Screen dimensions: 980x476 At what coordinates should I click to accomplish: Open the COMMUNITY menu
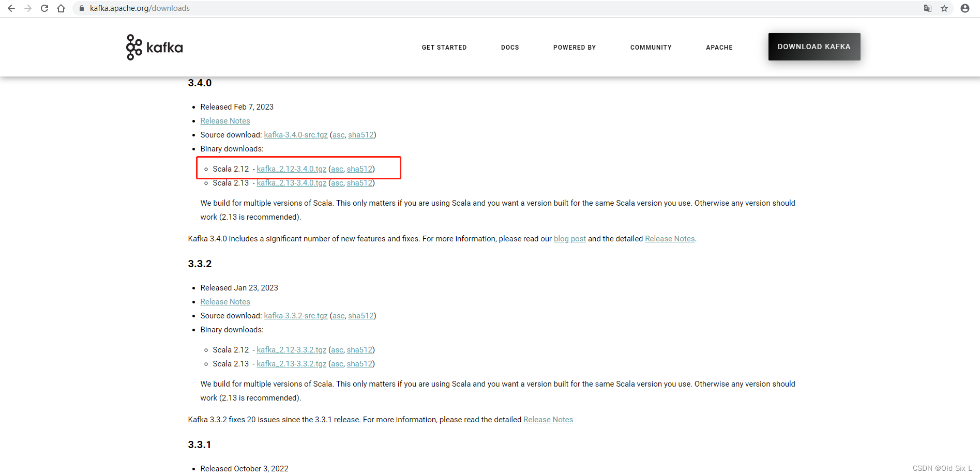click(651, 47)
